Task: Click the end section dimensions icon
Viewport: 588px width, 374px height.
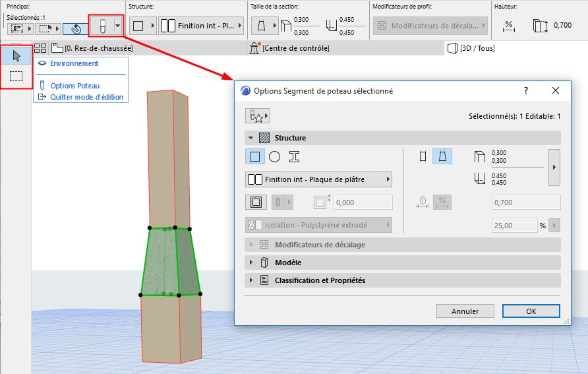Action: click(x=480, y=179)
